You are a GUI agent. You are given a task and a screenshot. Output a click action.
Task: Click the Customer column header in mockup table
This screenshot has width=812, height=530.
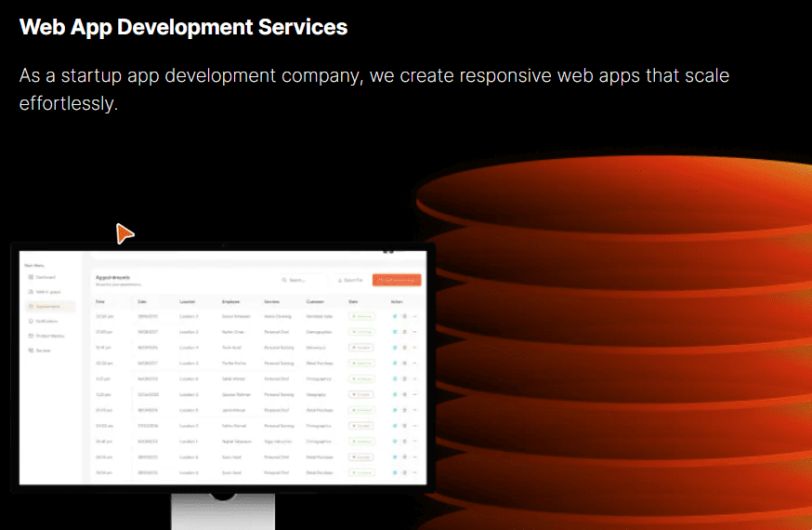pos(315,301)
